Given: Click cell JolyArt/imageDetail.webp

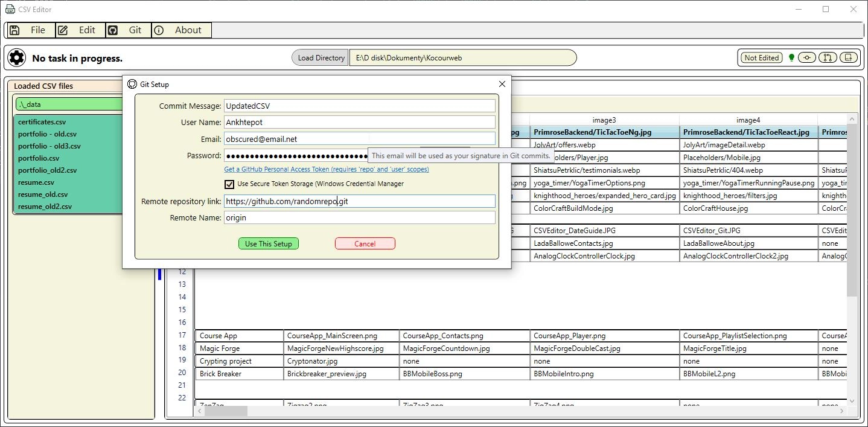Looking at the screenshot, I should 749,145.
